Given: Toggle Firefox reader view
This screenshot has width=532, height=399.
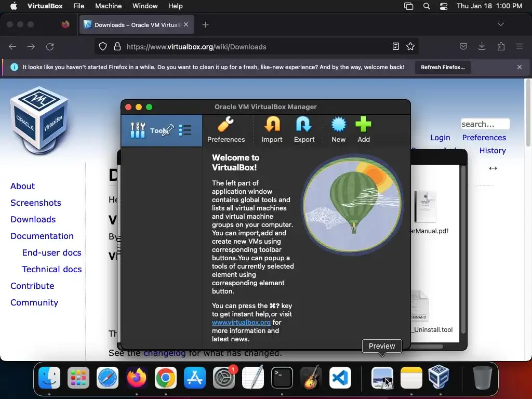Looking at the screenshot, I should point(395,46).
